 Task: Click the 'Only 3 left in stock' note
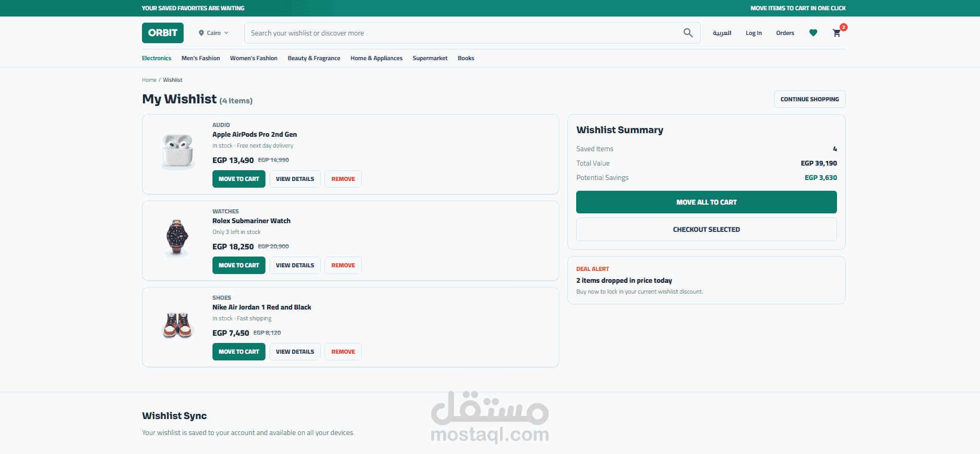(x=237, y=232)
